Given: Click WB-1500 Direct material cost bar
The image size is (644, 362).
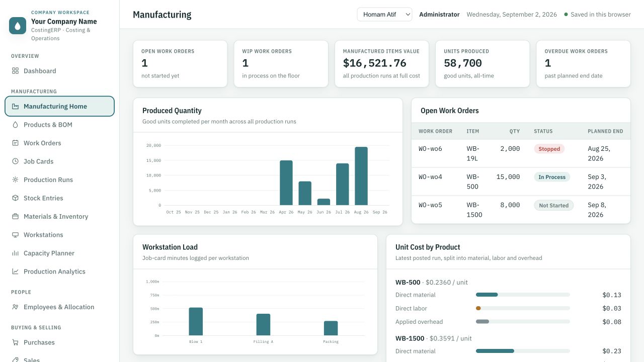Looking at the screenshot, I should (x=523, y=351).
